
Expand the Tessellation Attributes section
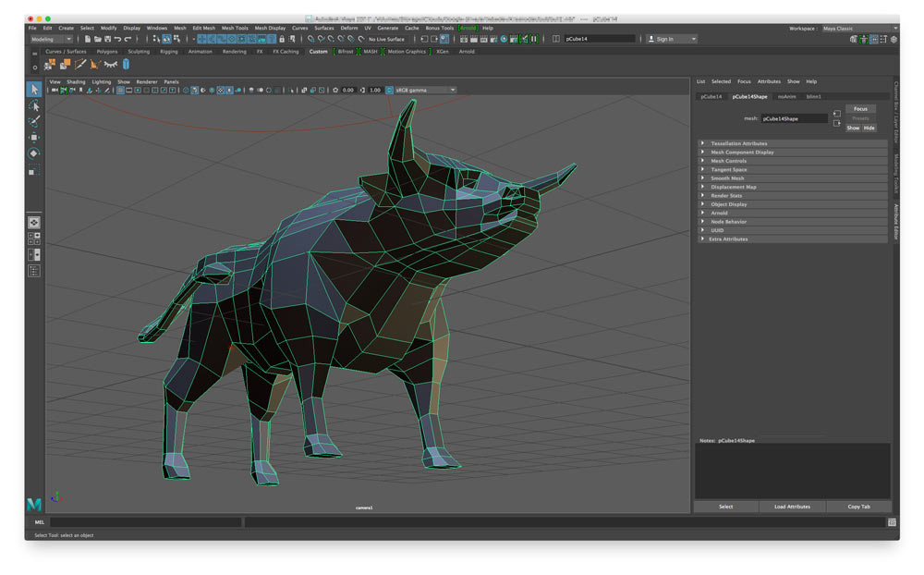(739, 143)
